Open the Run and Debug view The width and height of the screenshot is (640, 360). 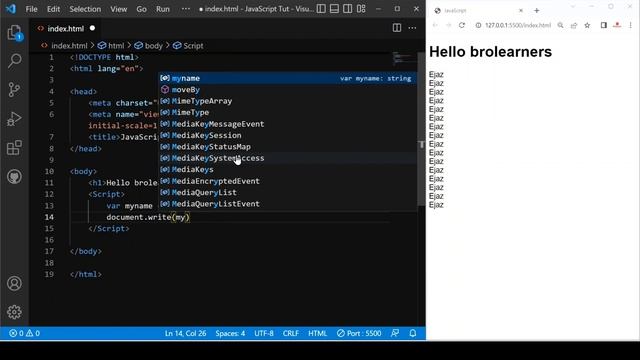tap(14, 119)
